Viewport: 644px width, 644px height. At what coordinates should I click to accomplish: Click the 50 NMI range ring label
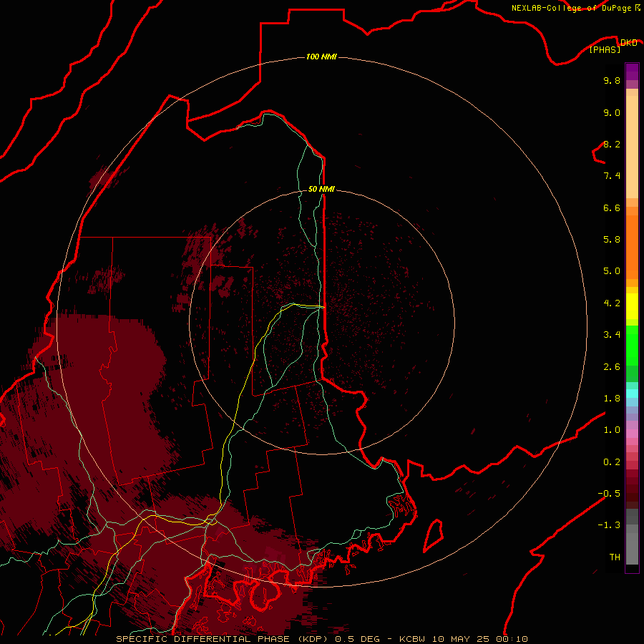click(x=321, y=189)
